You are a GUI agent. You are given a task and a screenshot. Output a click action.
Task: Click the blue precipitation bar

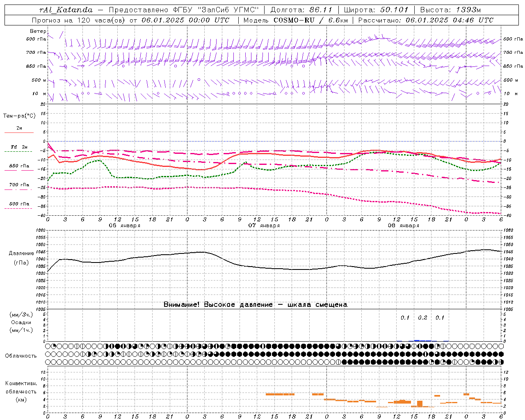(422, 340)
